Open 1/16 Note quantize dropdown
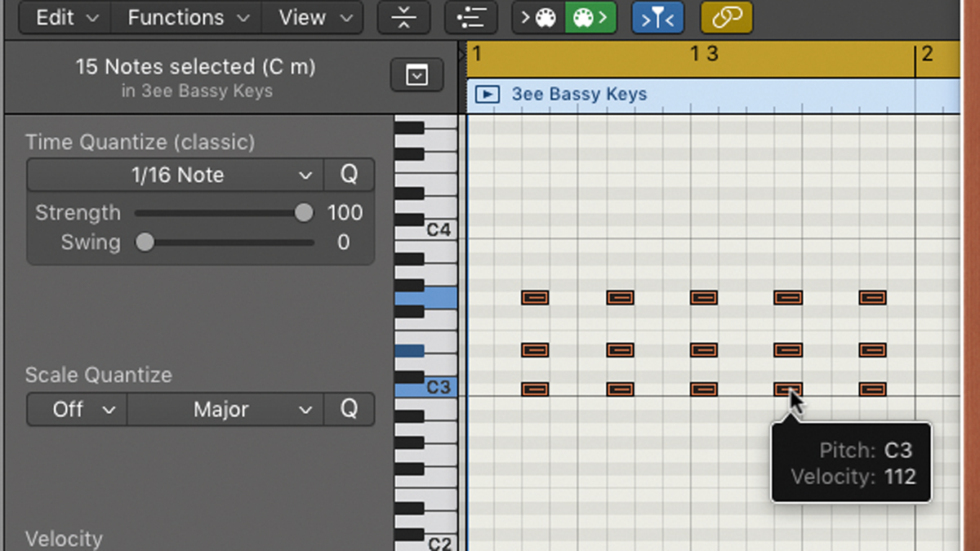 (x=176, y=175)
